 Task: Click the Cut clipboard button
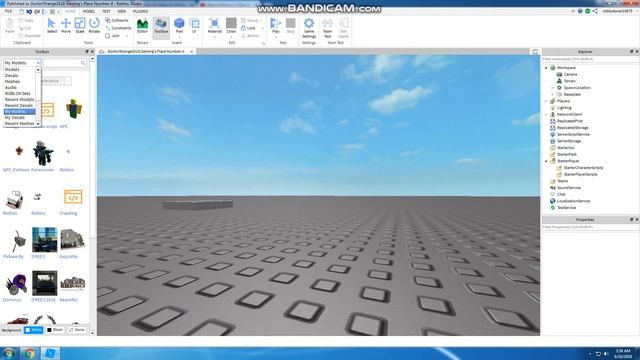[25, 28]
